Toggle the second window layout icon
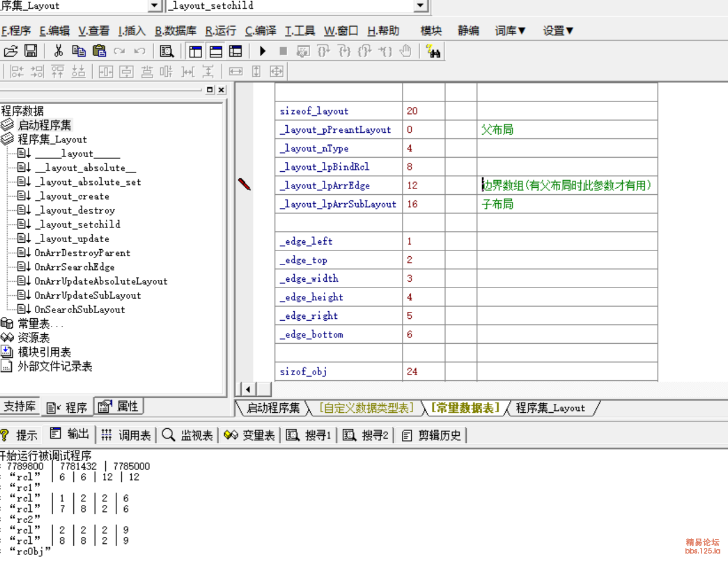The image size is (728, 561). [216, 51]
